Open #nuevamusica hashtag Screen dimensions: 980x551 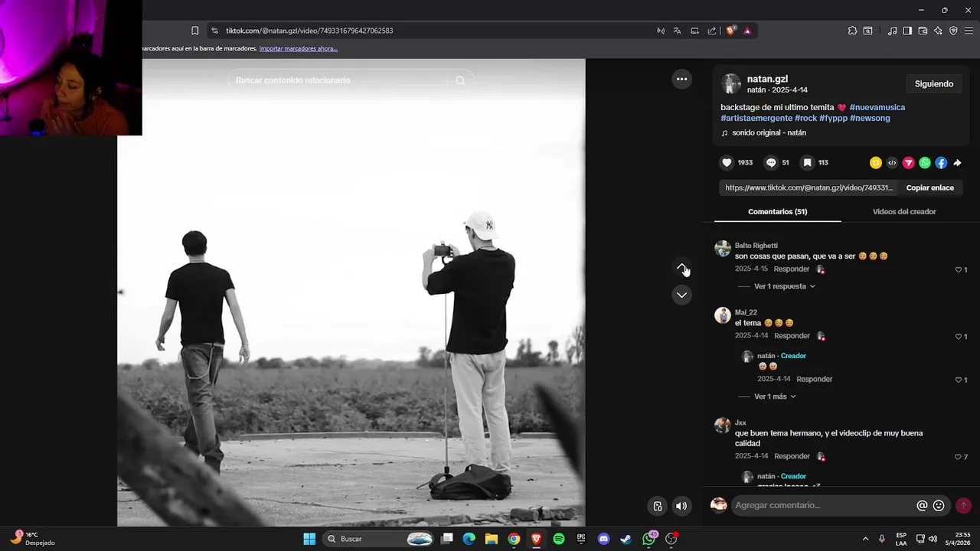pos(877,107)
